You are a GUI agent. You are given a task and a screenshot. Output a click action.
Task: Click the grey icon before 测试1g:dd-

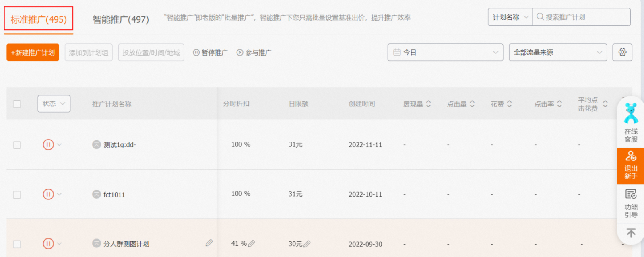click(96, 144)
